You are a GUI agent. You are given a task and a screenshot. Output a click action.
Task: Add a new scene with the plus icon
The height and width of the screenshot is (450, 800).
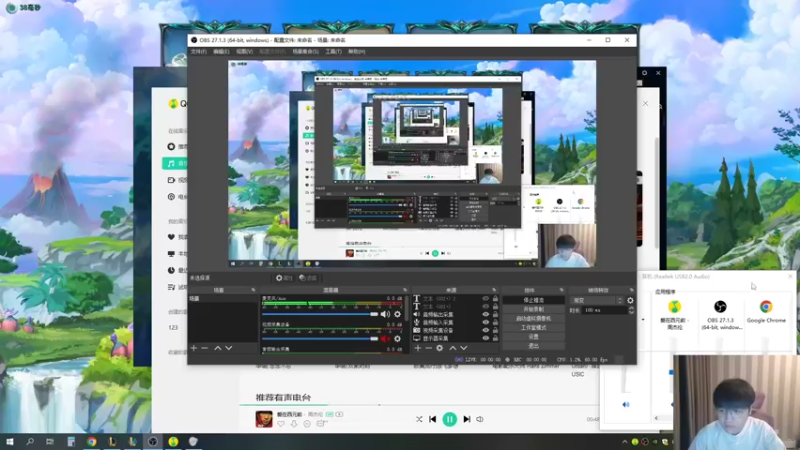(x=194, y=348)
